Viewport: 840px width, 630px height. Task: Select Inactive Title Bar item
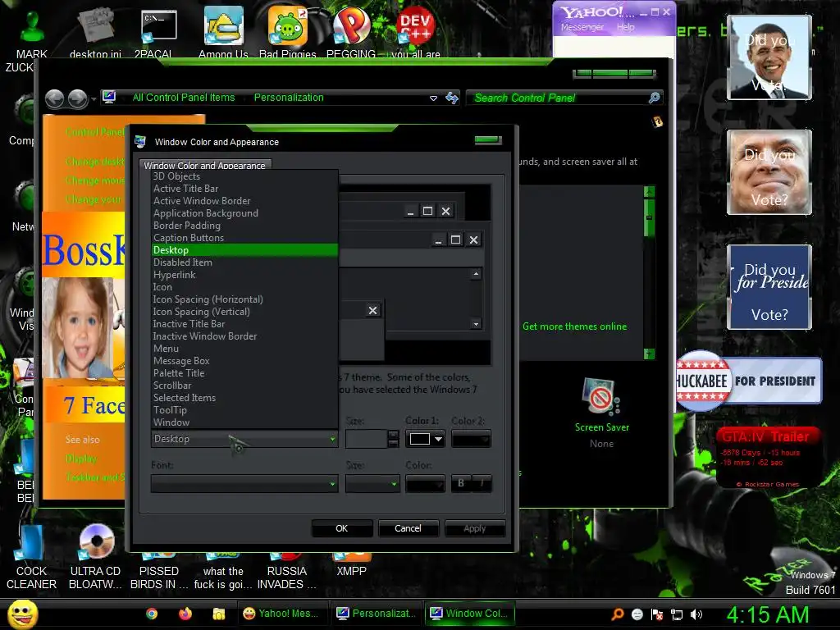click(244, 324)
